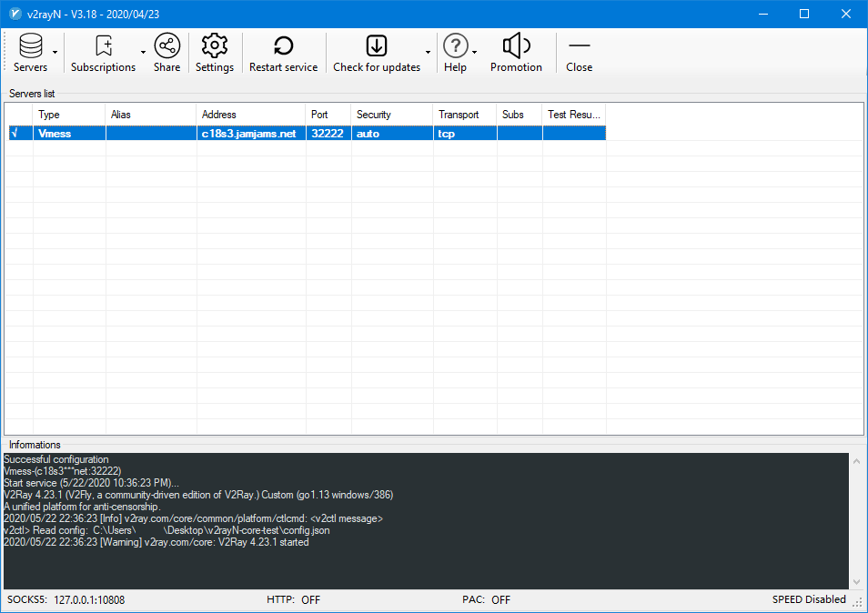Expand the Help dropdown arrow

click(475, 53)
